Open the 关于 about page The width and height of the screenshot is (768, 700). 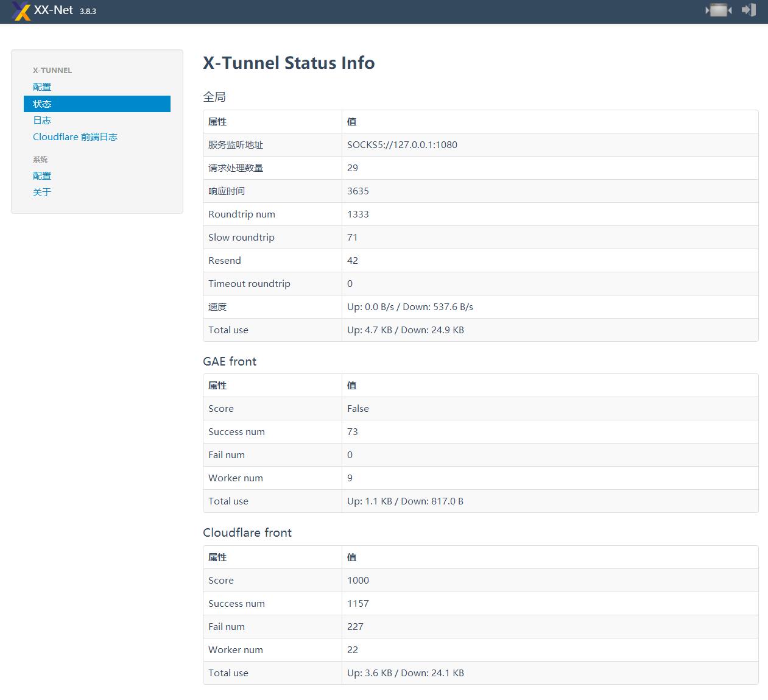click(41, 192)
